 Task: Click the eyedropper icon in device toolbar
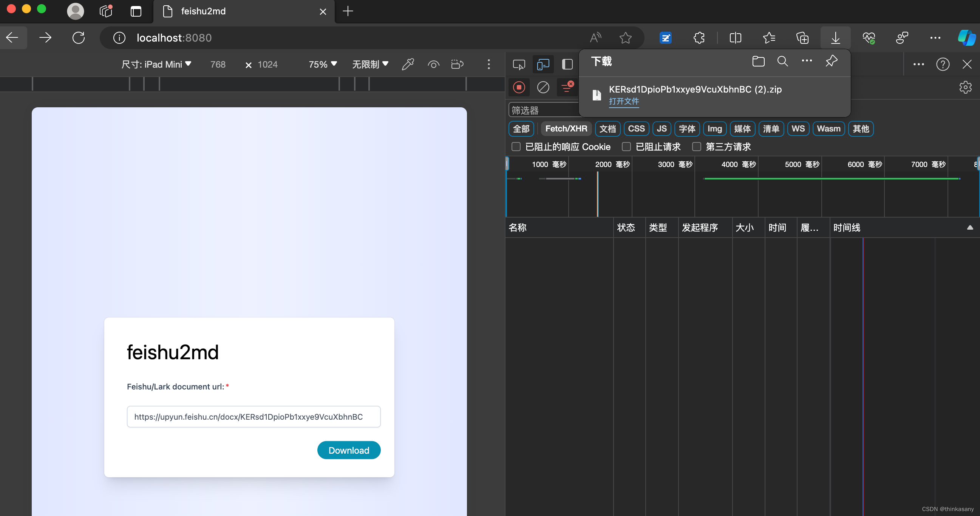407,64
